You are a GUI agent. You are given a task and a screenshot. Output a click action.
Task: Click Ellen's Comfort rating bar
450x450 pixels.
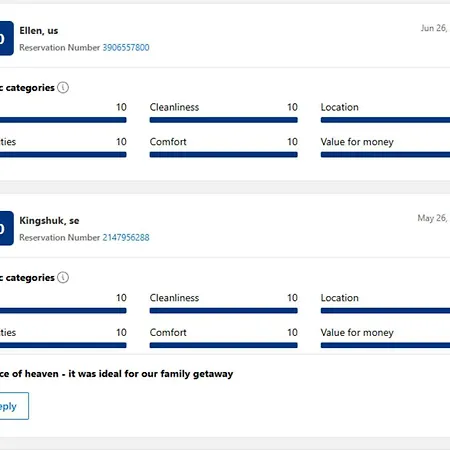click(223, 155)
